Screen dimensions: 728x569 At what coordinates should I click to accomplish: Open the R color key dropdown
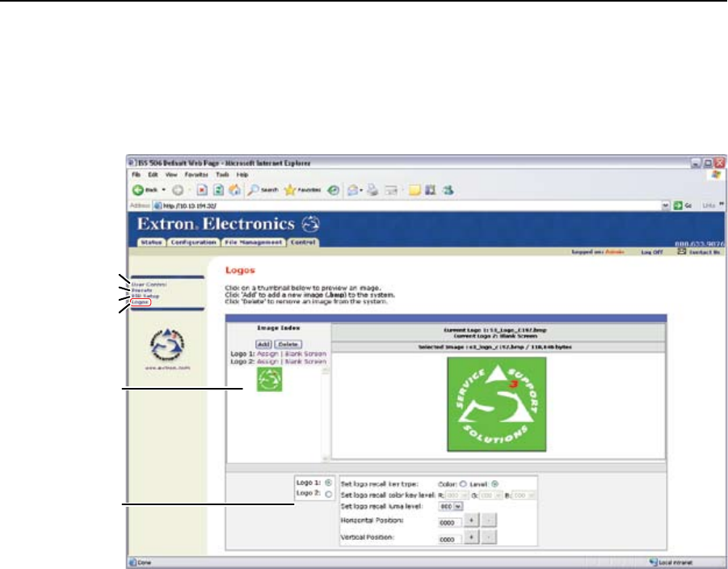pos(465,495)
